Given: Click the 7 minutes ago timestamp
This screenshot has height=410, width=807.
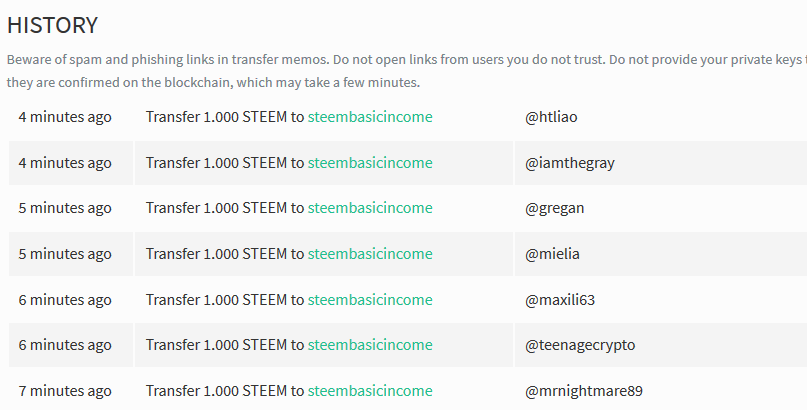Looking at the screenshot, I should 65,391.
